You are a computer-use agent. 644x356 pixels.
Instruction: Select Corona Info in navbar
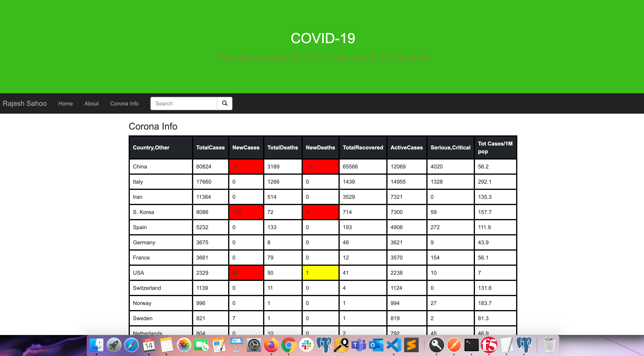pyautogui.click(x=125, y=103)
